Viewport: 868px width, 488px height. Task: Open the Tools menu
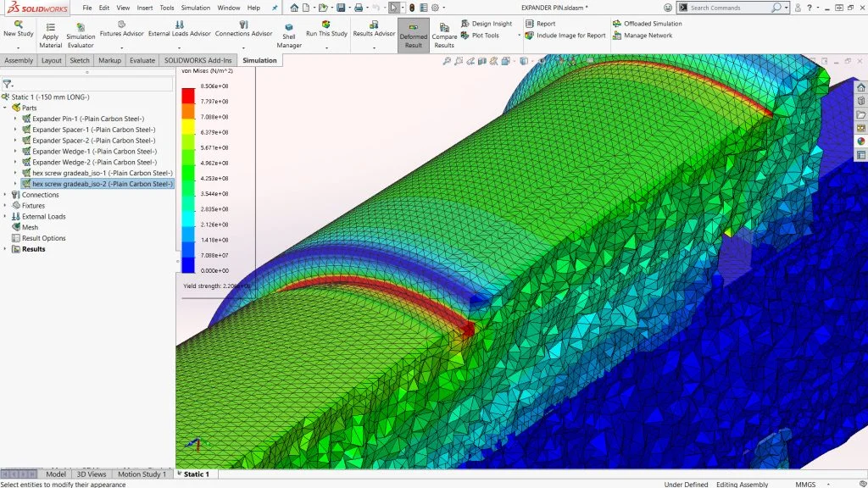165,8
